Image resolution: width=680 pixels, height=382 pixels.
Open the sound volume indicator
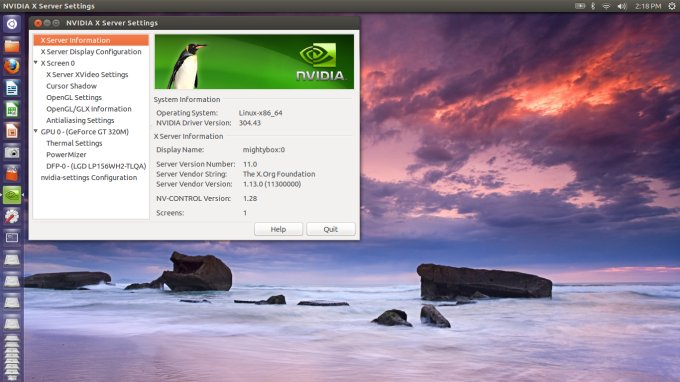(x=622, y=6)
